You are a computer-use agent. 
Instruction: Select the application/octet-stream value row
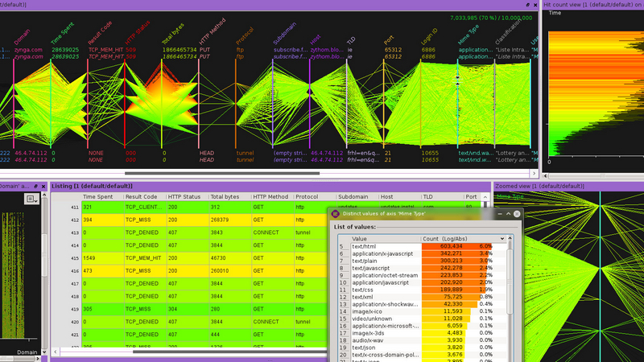point(422,275)
